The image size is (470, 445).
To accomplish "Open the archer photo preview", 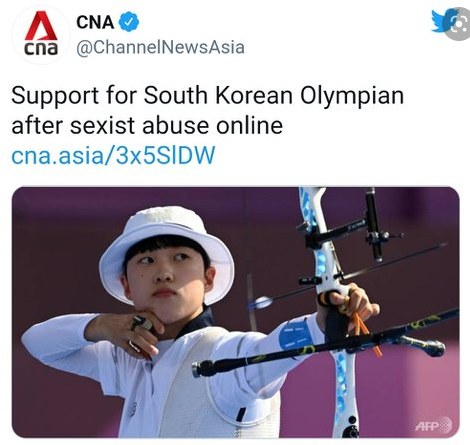I will [235, 312].
